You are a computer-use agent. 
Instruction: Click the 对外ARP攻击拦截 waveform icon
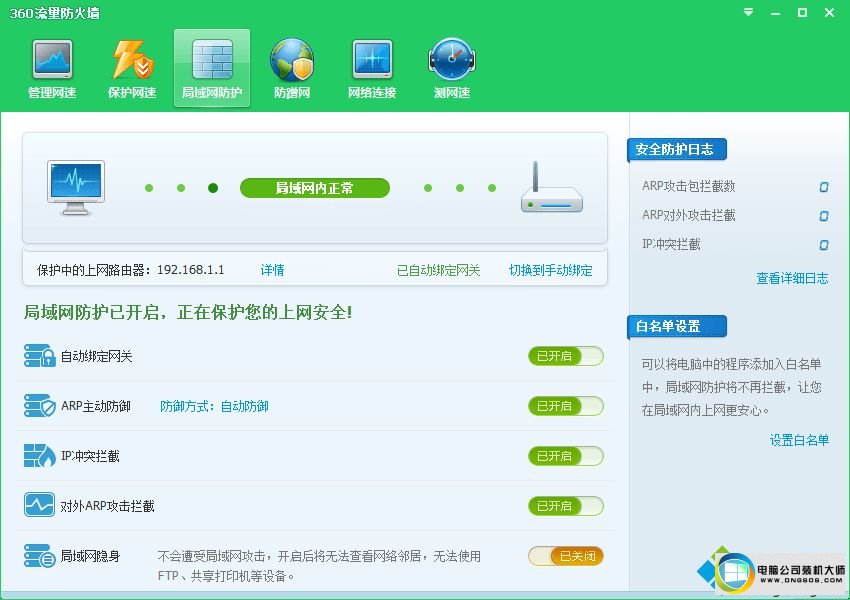pyautogui.click(x=40, y=505)
